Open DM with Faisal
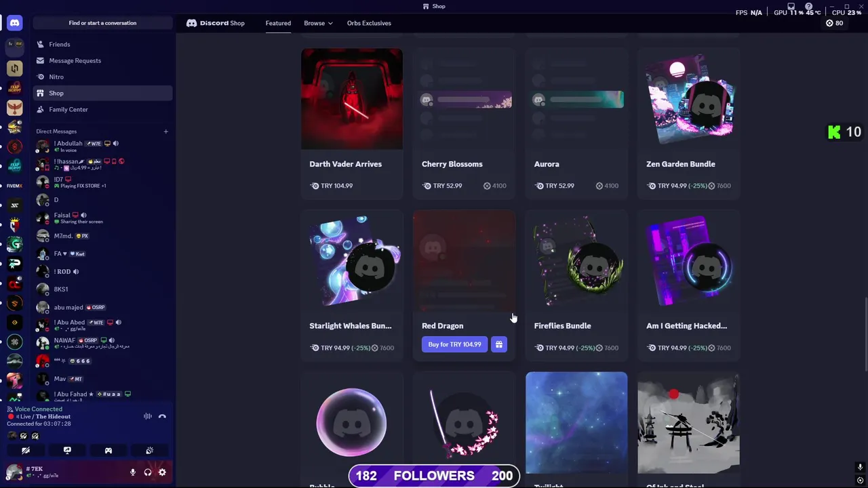The height and width of the screenshot is (488, 868). [x=102, y=218]
